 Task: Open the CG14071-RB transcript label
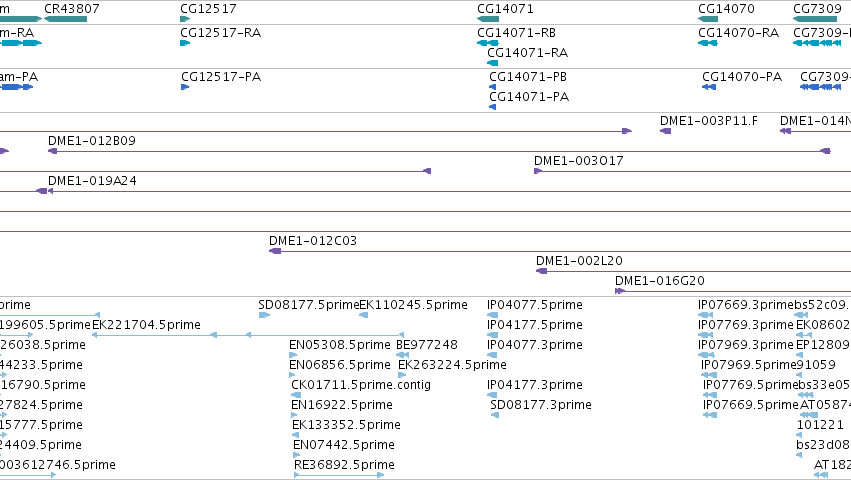[516, 33]
